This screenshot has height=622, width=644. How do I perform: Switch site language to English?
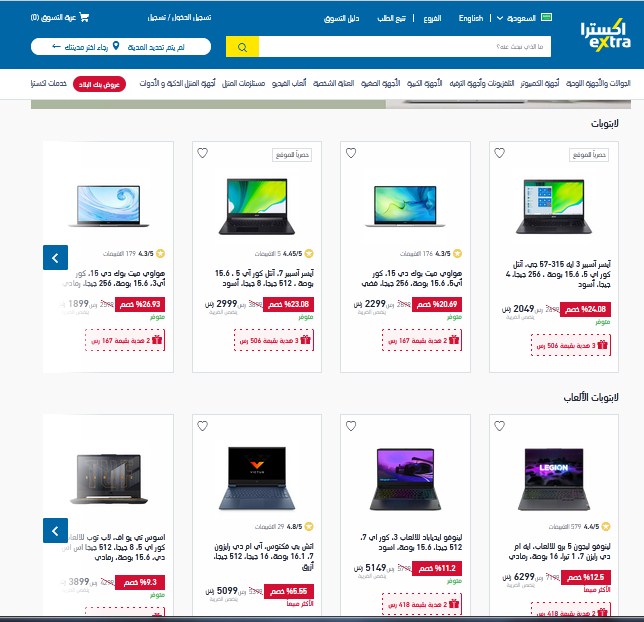coord(471,18)
